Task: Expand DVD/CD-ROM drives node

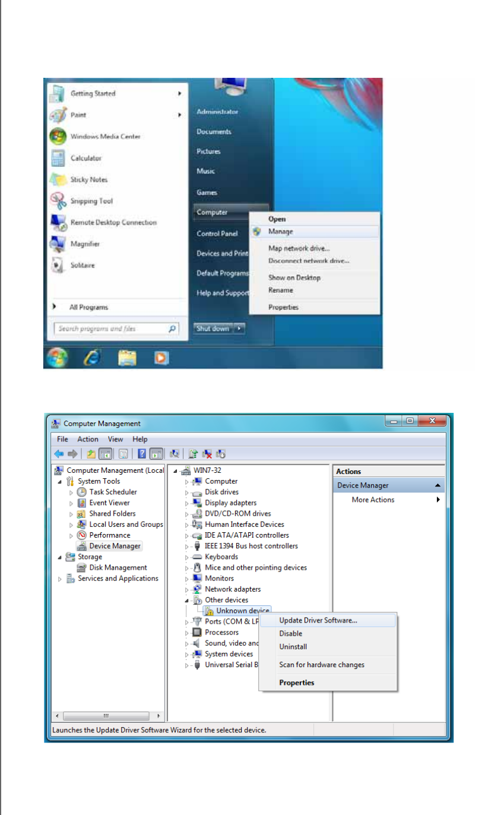Action: point(186,514)
